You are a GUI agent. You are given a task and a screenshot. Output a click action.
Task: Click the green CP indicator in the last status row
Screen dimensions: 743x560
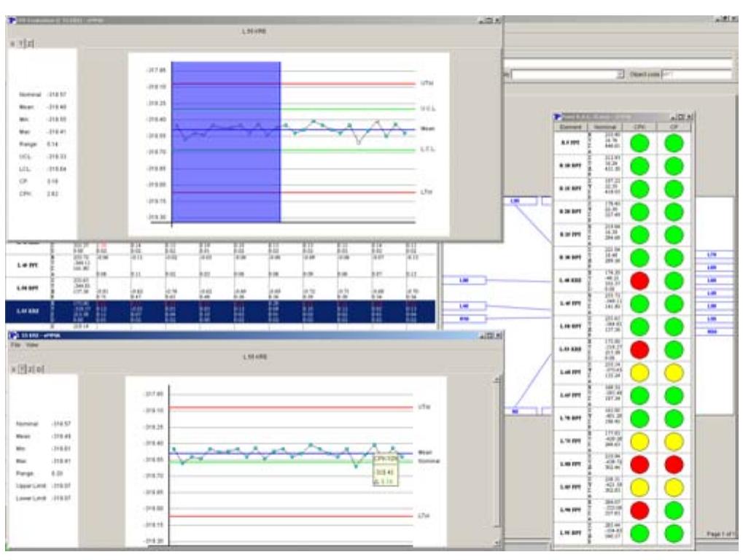tap(674, 534)
